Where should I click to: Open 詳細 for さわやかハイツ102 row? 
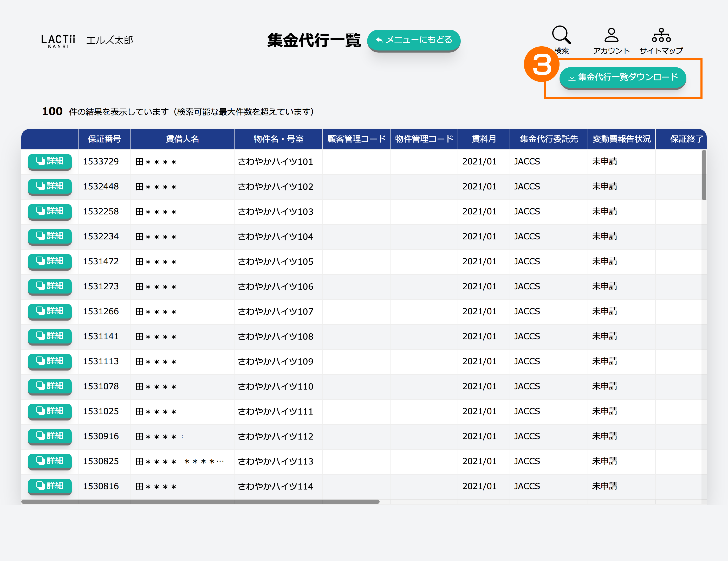pos(50,186)
